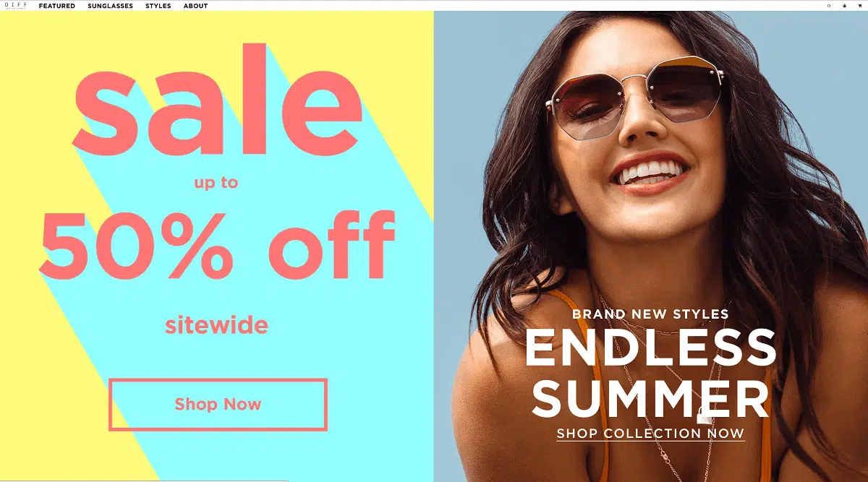Screen dimensions: 868x482
Task: Click the Shop Now button
Action: (x=218, y=405)
